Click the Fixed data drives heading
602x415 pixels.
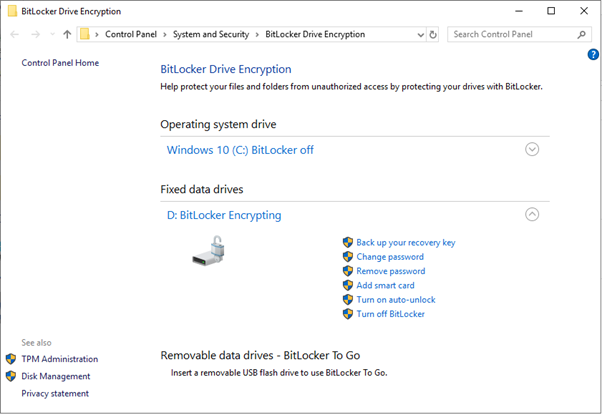pos(202,189)
